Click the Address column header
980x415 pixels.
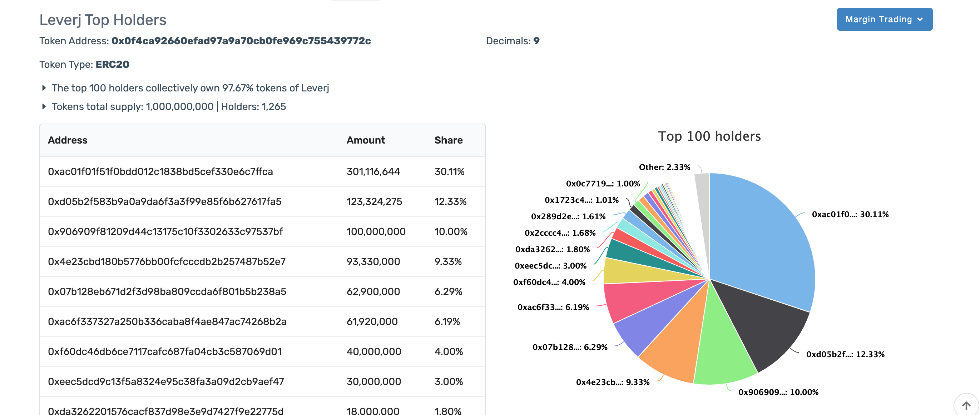pyautogui.click(x=67, y=140)
